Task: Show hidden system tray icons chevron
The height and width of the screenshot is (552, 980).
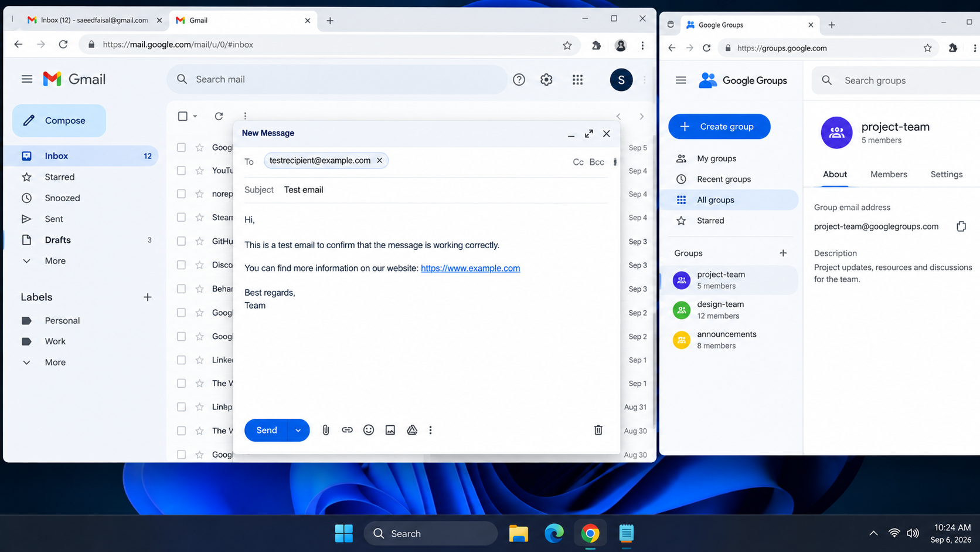Action: (873, 533)
